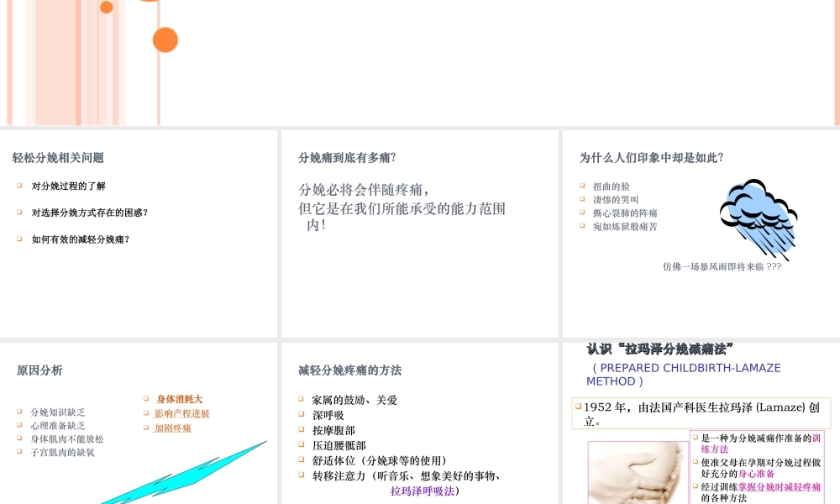Click the large orange circle decoration
Image resolution: width=840 pixels, height=504 pixels.
click(165, 39)
